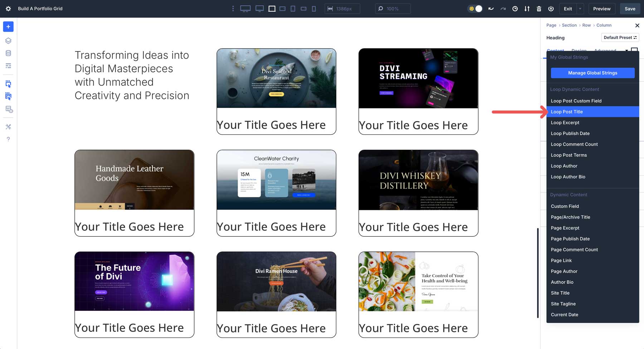The image size is (644, 349).
Task: Click the trash icon in top toolbar
Action: pyautogui.click(x=539, y=9)
